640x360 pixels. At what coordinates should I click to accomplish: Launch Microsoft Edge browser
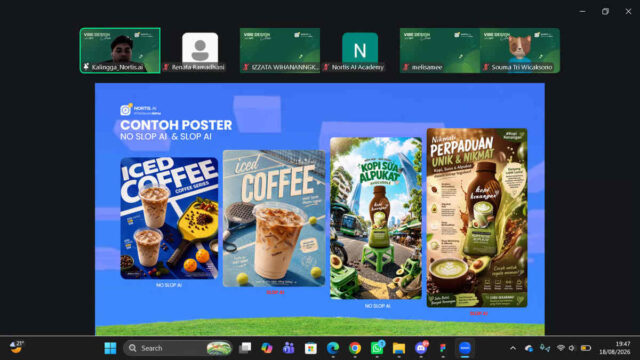click(x=333, y=348)
